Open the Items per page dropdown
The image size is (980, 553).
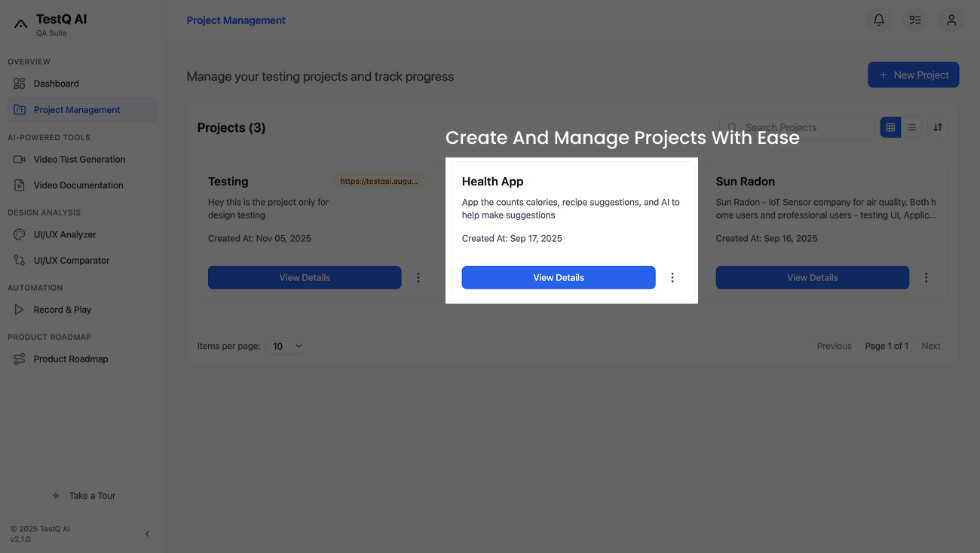(x=286, y=346)
